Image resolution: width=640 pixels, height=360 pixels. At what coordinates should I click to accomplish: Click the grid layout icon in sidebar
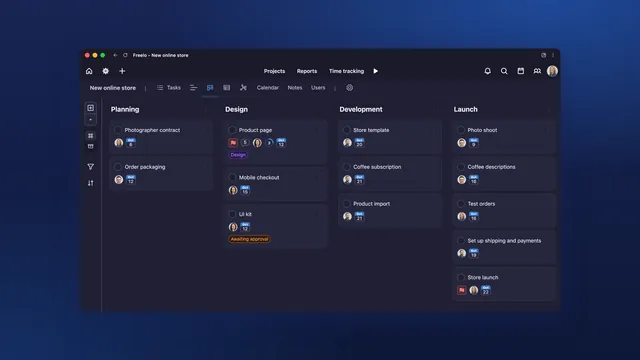[91, 136]
